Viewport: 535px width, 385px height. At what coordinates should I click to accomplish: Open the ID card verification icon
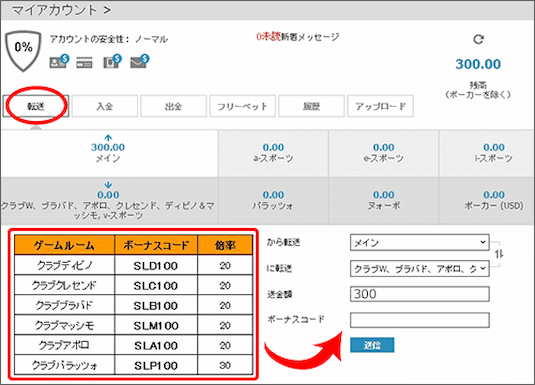point(59,61)
